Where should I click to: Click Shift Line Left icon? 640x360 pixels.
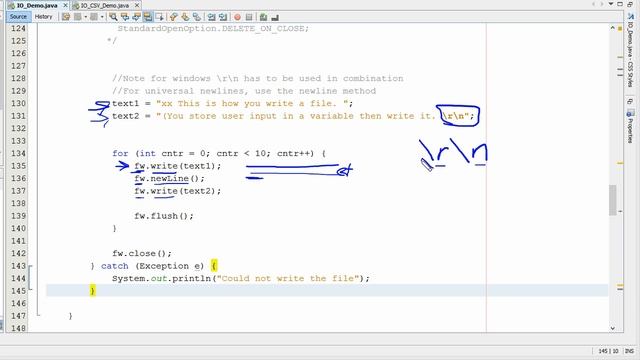211,17
